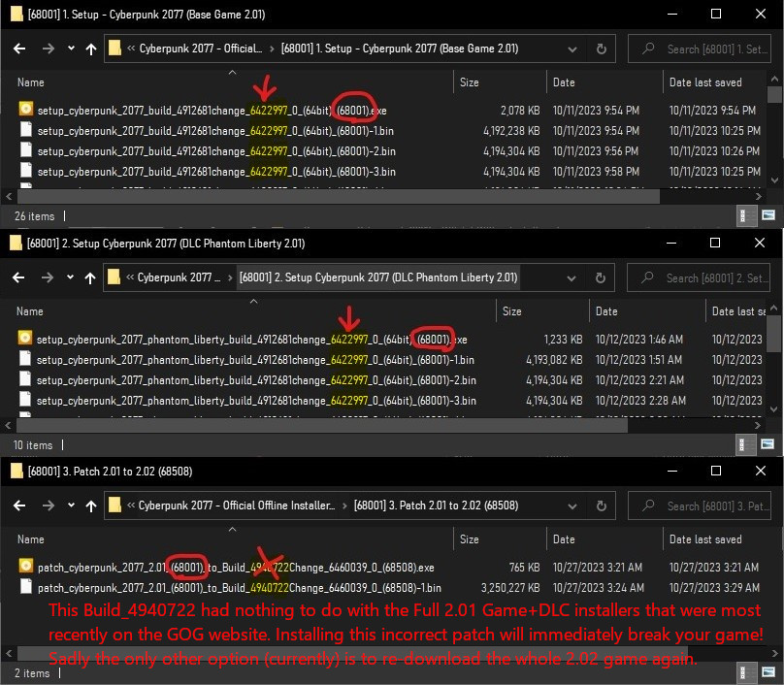Focus the search box in Patch window
Screen dimensions: 784x685
pos(699,506)
